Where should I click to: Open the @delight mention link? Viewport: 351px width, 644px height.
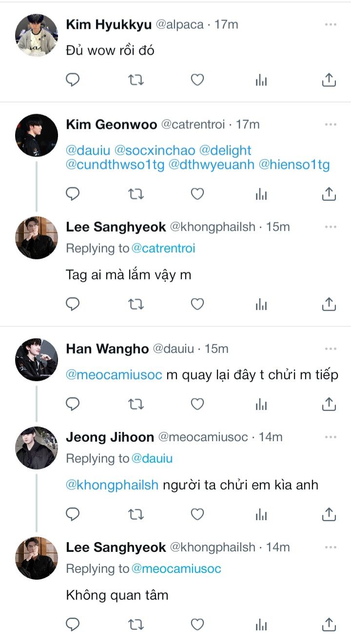click(x=225, y=150)
